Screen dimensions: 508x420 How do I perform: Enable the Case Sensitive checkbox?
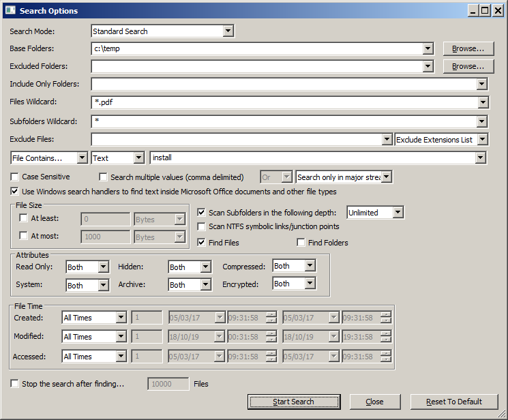pos(16,177)
